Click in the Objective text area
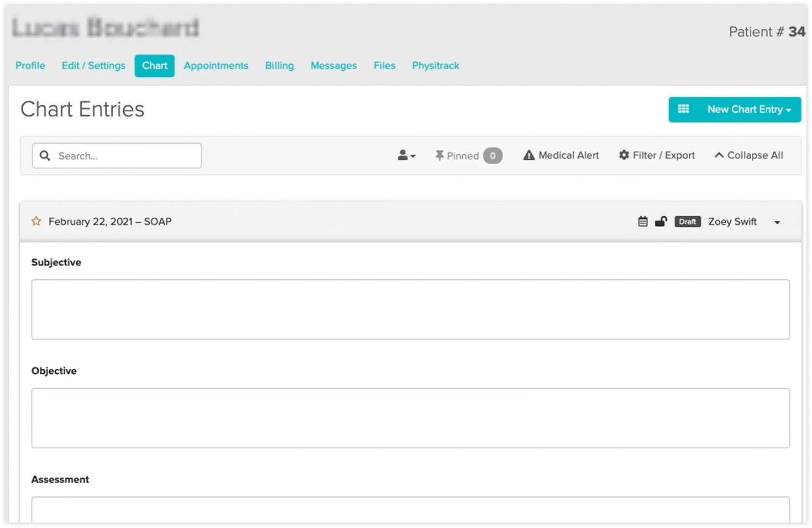Viewport: 812px width, 528px height. (x=411, y=418)
